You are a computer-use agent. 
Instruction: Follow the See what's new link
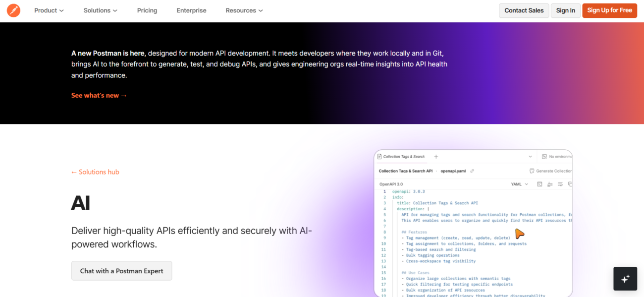tap(99, 95)
